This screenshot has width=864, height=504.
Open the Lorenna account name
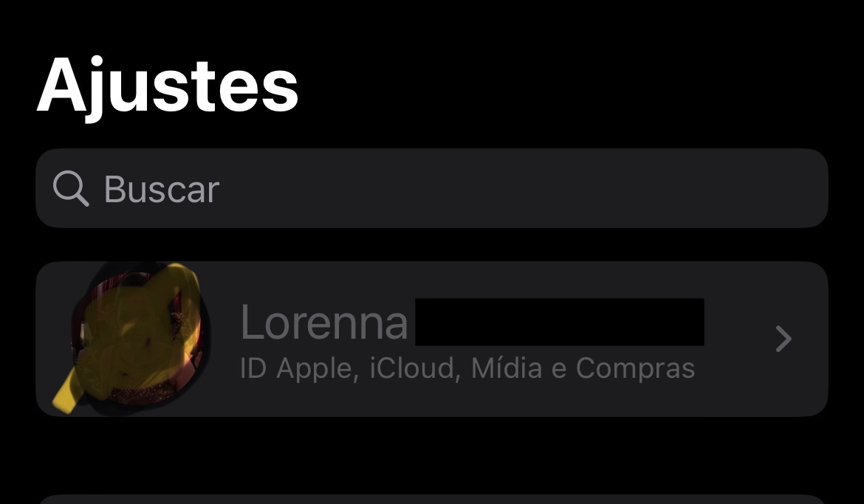tap(324, 322)
